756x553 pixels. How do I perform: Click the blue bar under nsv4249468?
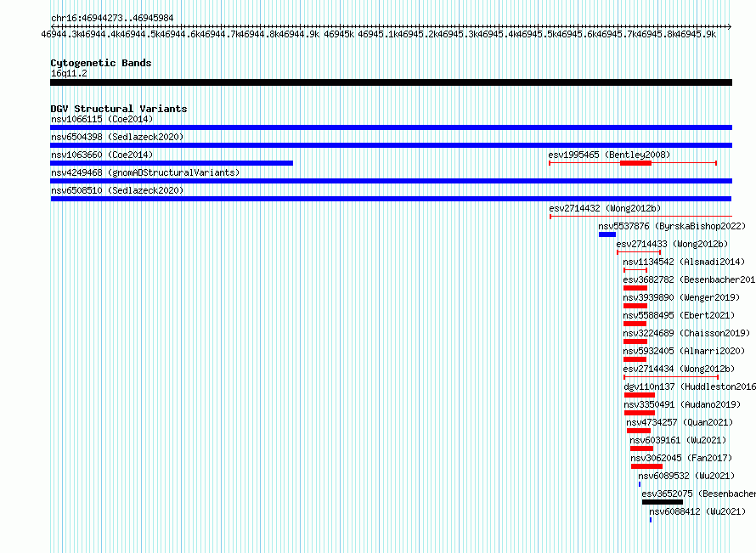[391, 181]
